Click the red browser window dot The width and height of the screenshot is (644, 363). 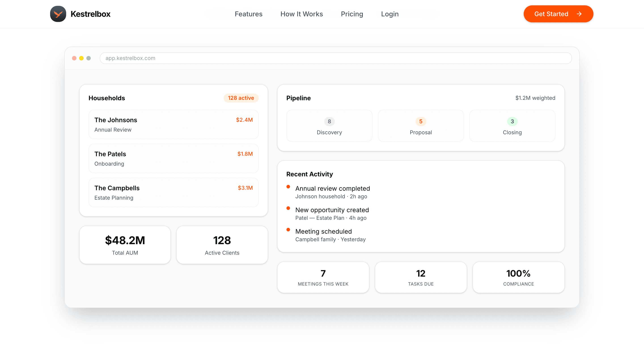(x=74, y=58)
